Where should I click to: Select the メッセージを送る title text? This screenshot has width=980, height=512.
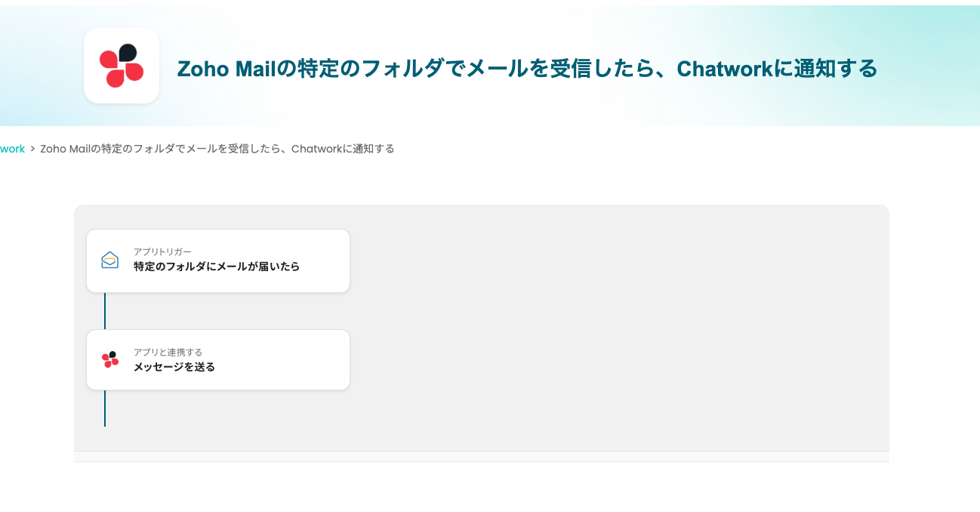click(x=174, y=367)
